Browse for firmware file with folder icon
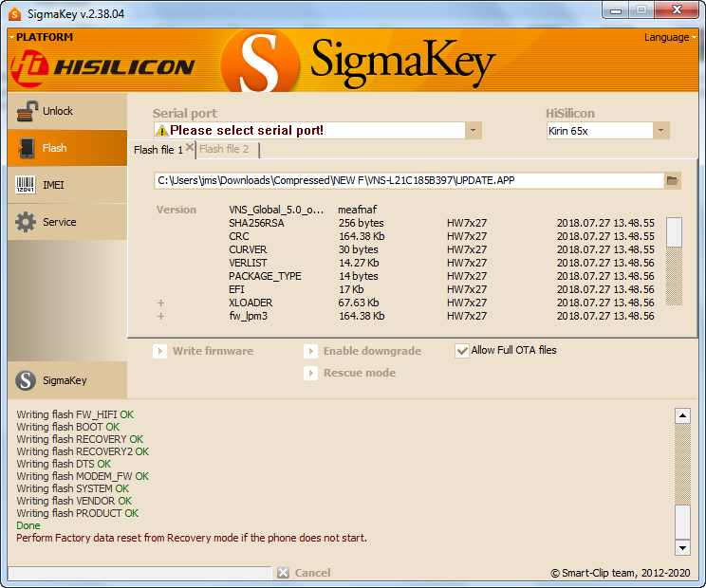The width and height of the screenshot is (706, 588). [672, 180]
